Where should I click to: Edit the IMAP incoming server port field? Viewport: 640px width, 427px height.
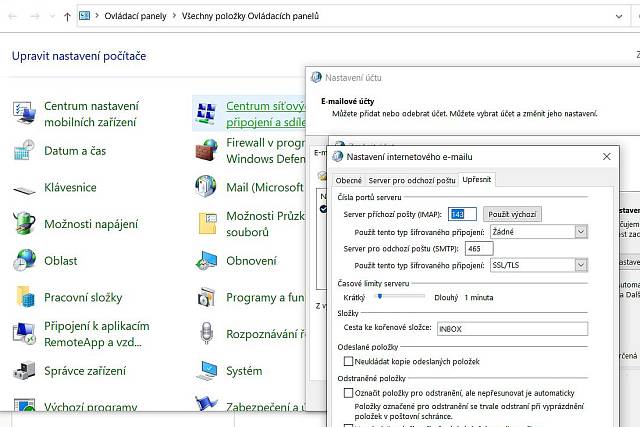click(x=462, y=214)
